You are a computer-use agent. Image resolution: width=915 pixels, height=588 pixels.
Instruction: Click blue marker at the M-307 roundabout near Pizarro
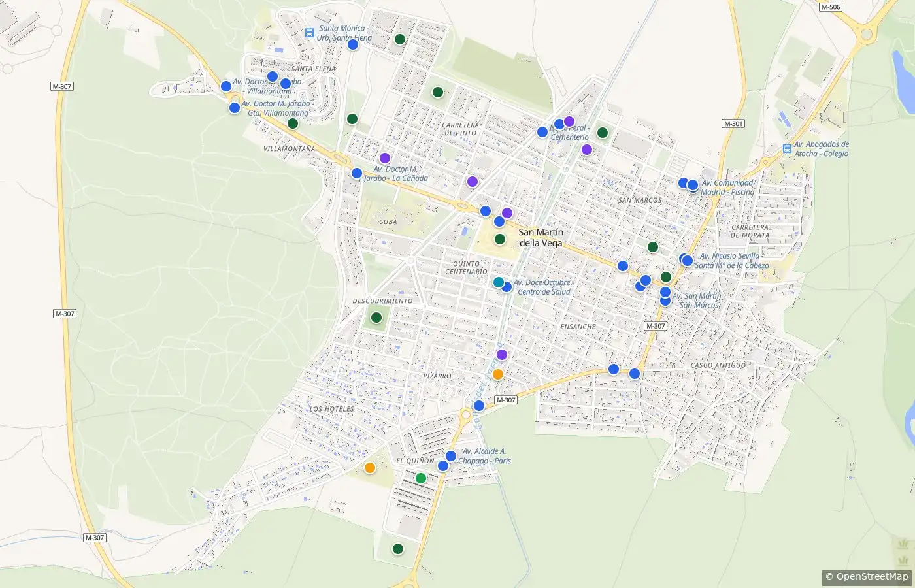click(479, 406)
